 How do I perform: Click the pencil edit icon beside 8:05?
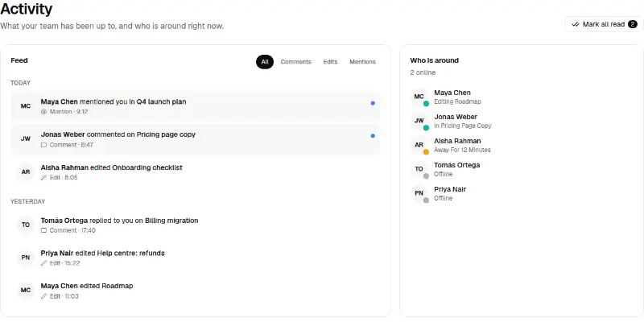coord(44,178)
